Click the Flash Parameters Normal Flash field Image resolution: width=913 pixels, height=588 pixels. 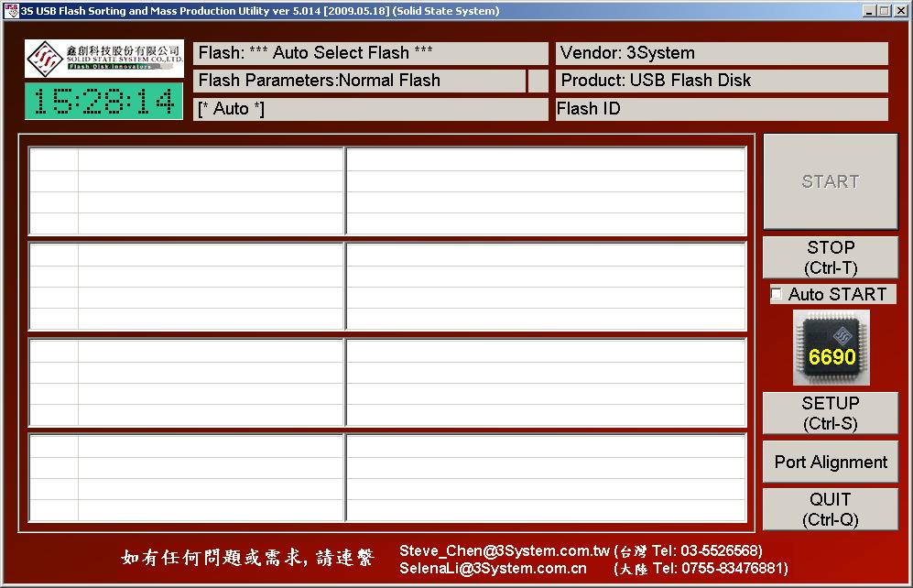(359, 81)
